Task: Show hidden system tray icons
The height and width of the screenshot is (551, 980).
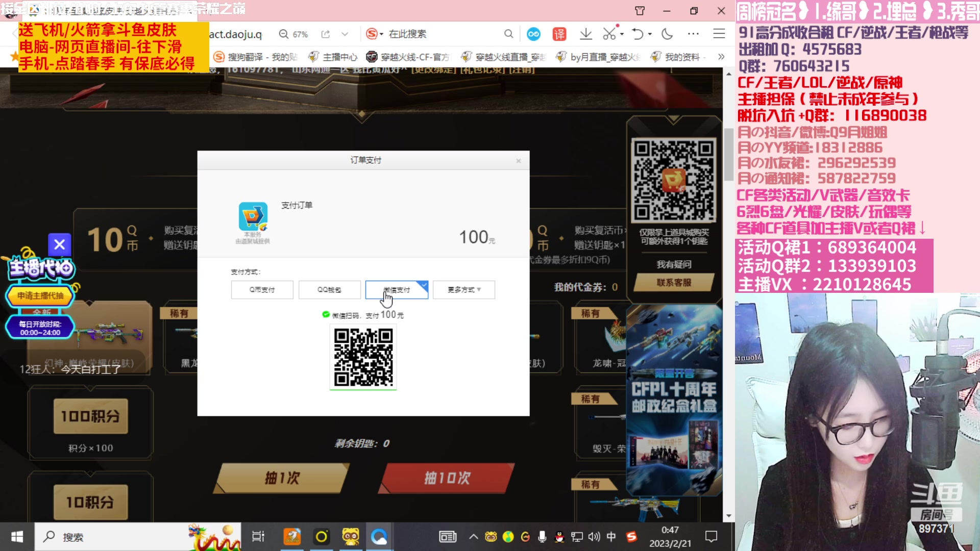Action: point(474,537)
